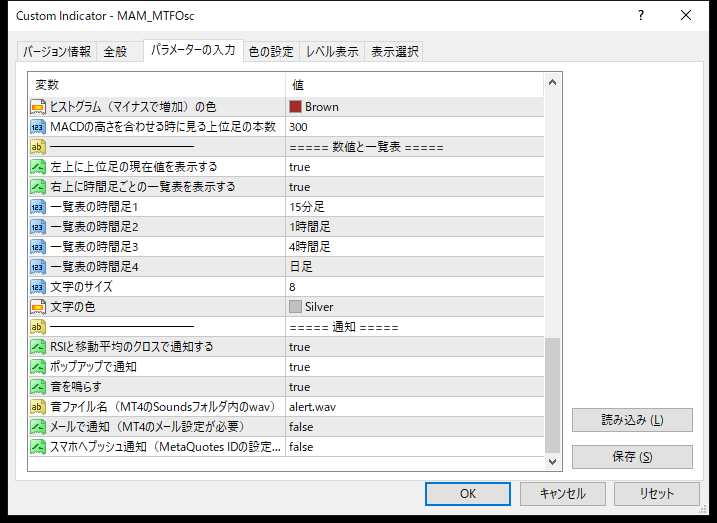
Task: Click integer icon beside 文字のサイズ
Action: click(38, 287)
